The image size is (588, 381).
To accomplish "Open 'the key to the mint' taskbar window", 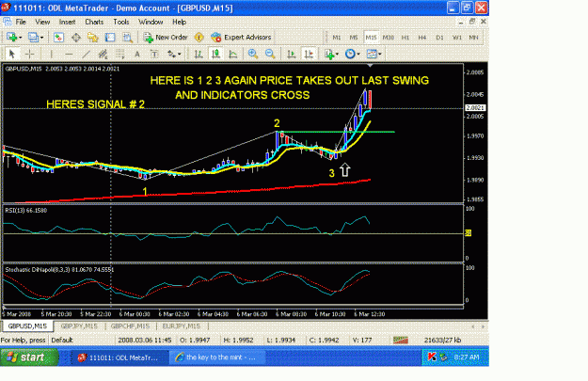I will 216,357.
